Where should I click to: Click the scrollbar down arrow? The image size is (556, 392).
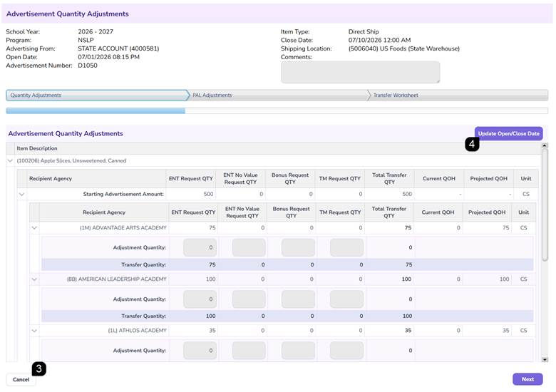545,359
